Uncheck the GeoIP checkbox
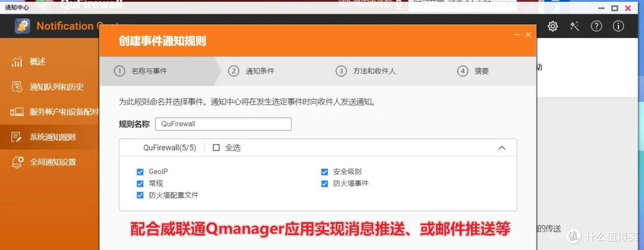 [140, 172]
